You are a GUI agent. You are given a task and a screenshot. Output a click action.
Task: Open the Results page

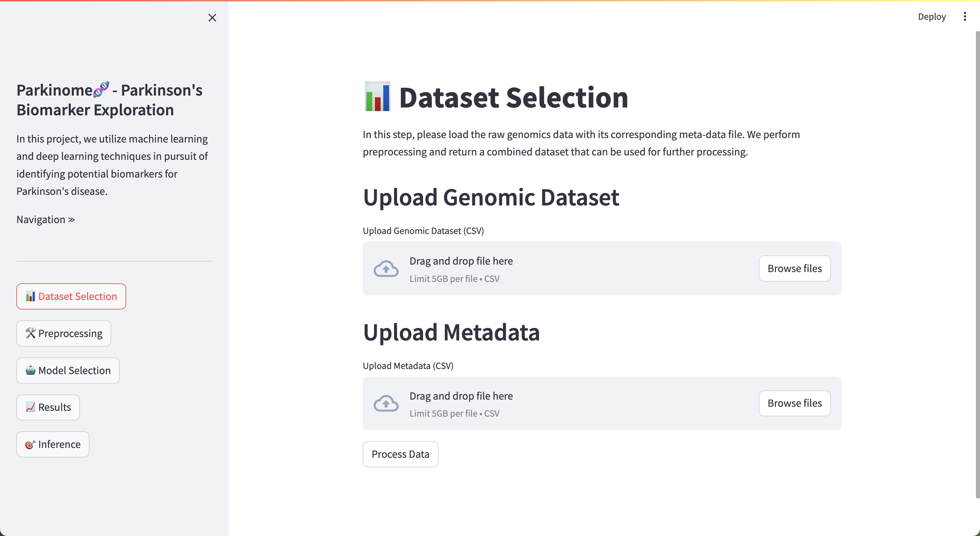pos(48,407)
